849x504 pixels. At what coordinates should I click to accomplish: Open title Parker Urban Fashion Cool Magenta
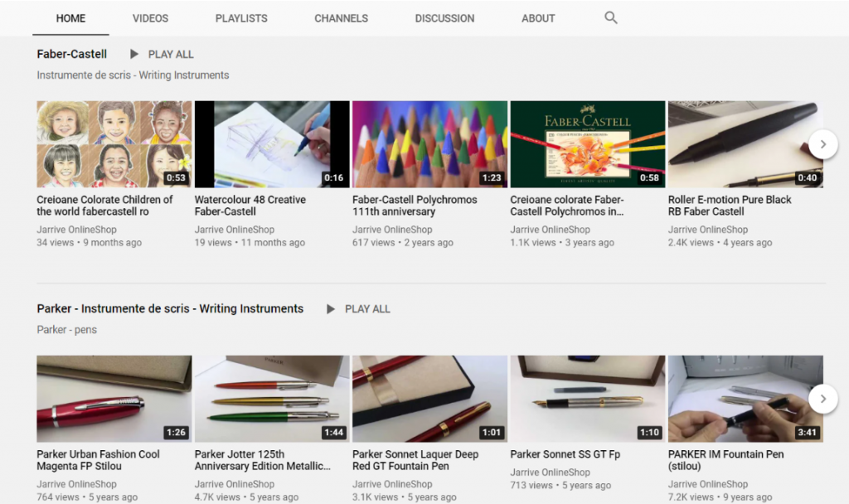98,460
